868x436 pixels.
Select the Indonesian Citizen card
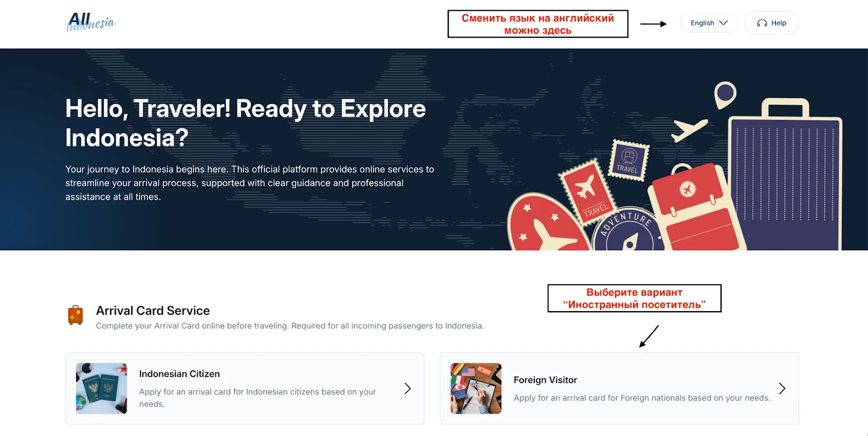coord(245,388)
